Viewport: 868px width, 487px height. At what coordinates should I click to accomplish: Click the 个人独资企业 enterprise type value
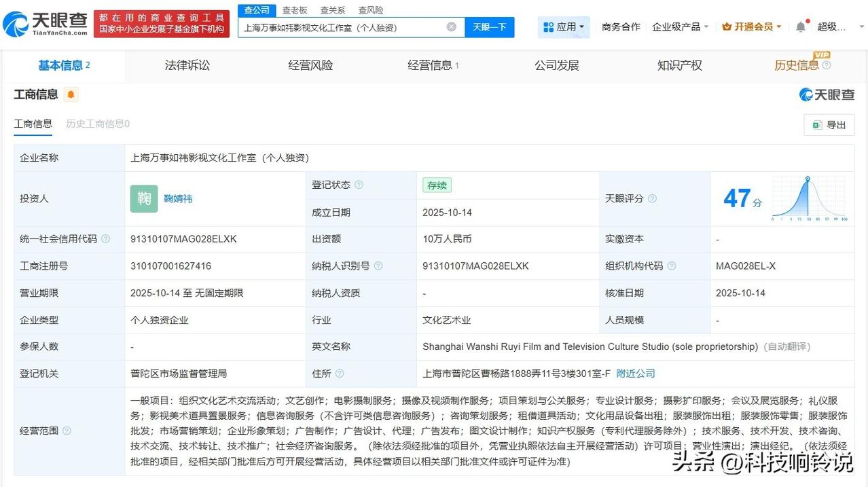tap(160, 320)
